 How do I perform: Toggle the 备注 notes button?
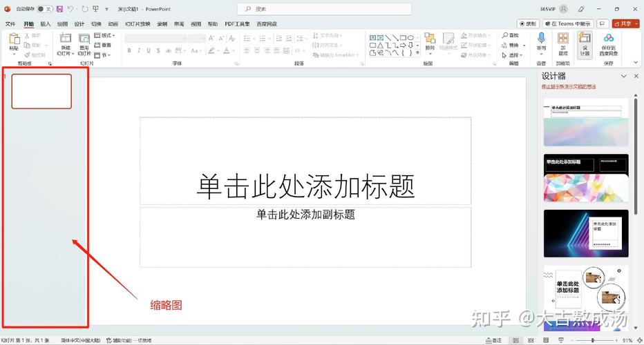click(x=493, y=340)
